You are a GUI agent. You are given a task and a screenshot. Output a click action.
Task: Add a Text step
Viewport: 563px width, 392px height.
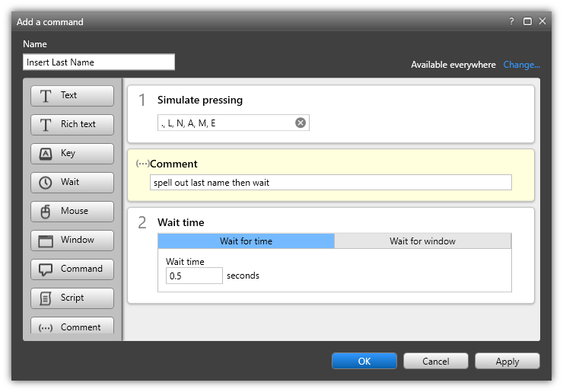[72, 96]
